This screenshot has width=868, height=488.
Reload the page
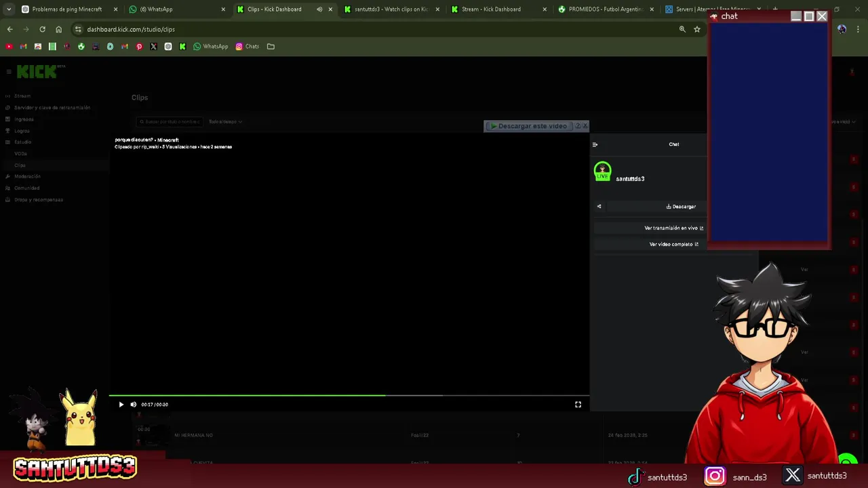coord(42,29)
